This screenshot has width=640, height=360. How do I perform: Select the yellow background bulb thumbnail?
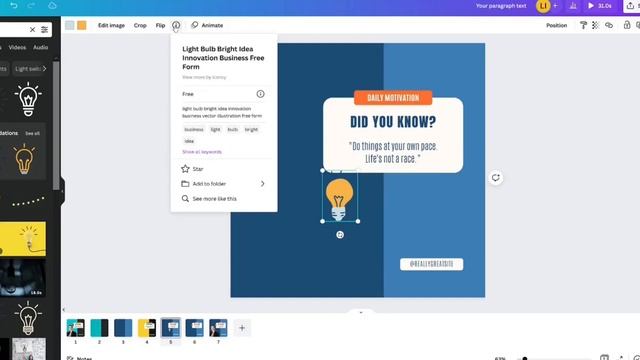tap(23, 239)
